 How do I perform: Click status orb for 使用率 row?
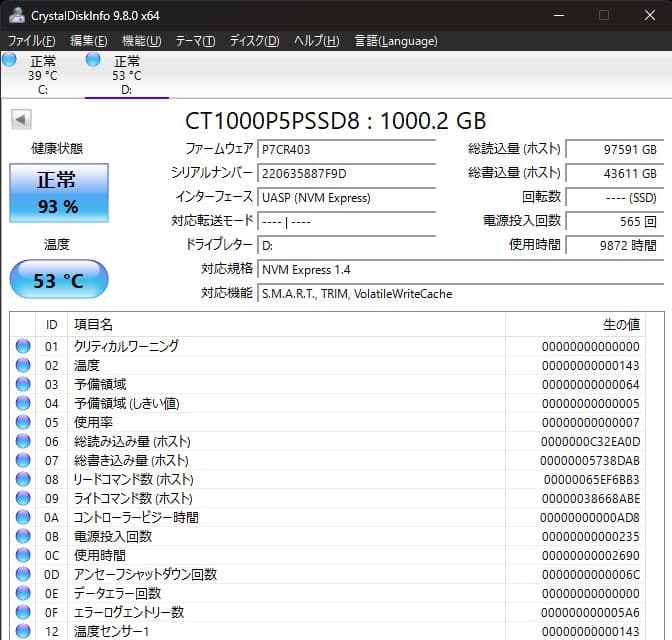[x=23, y=422]
